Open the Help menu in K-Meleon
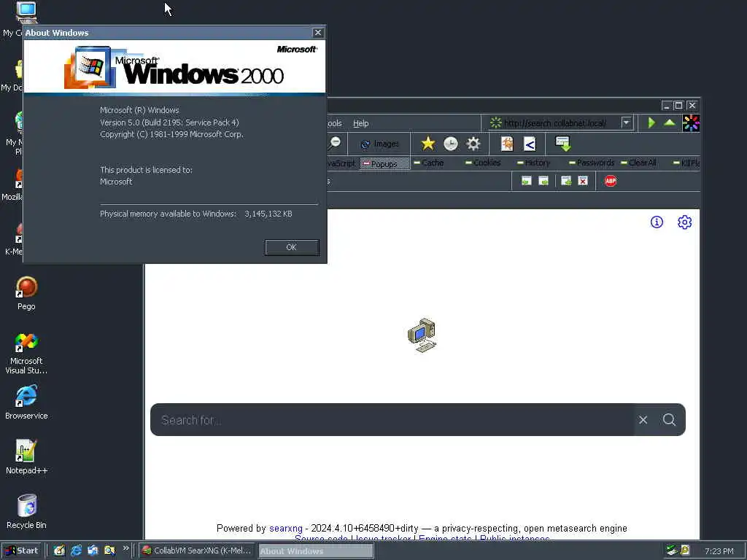Screen dimensions: 747x560 click(x=360, y=123)
